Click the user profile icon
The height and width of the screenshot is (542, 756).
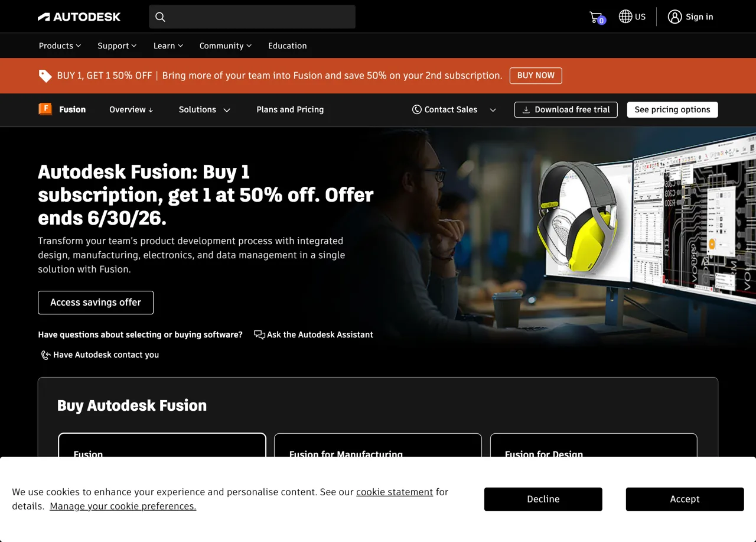click(x=674, y=17)
